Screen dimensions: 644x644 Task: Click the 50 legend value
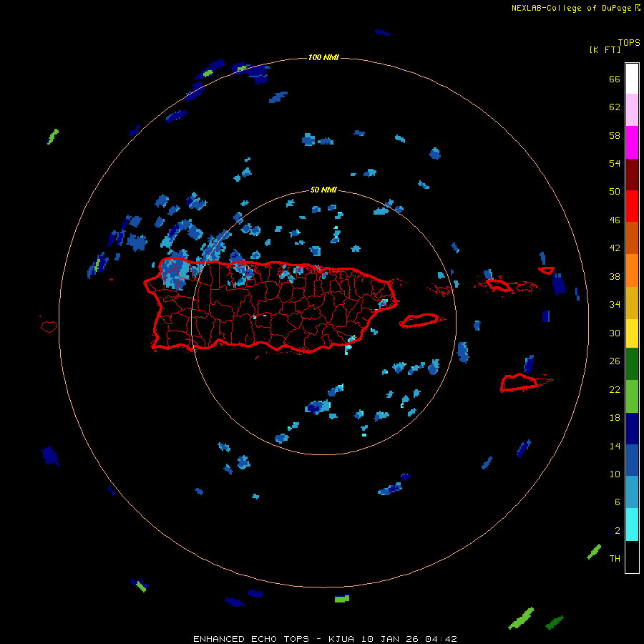point(615,191)
